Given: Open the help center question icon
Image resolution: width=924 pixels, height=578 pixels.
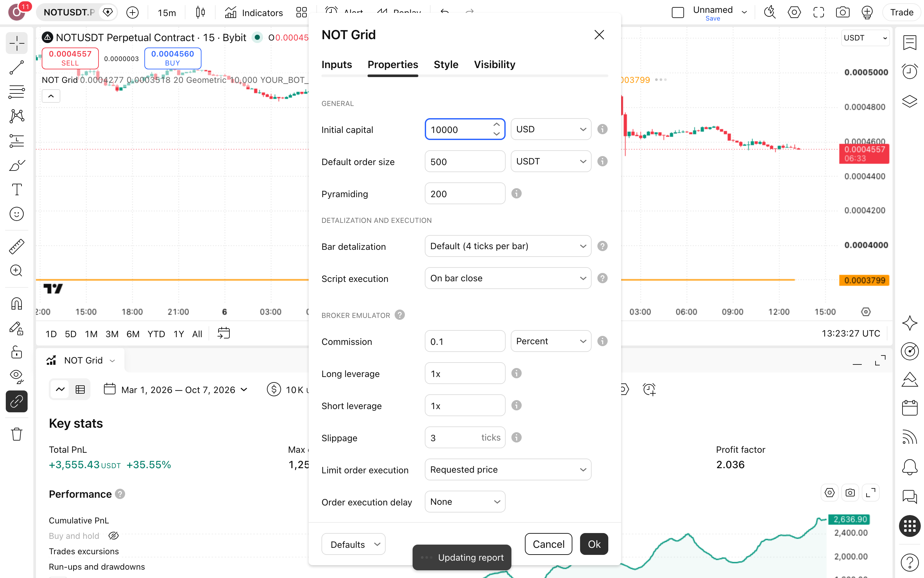Looking at the screenshot, I should pos(910,562).
